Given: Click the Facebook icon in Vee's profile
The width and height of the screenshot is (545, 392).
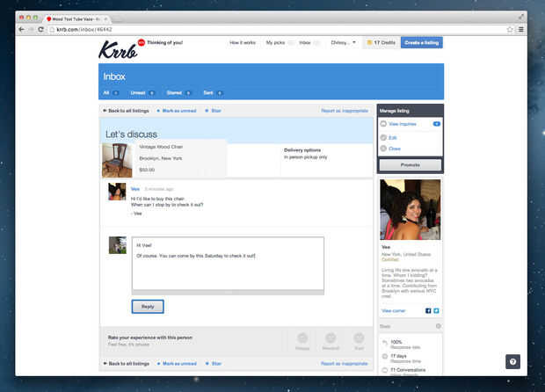Looking at the screenshot, I should tap(428, 310).
